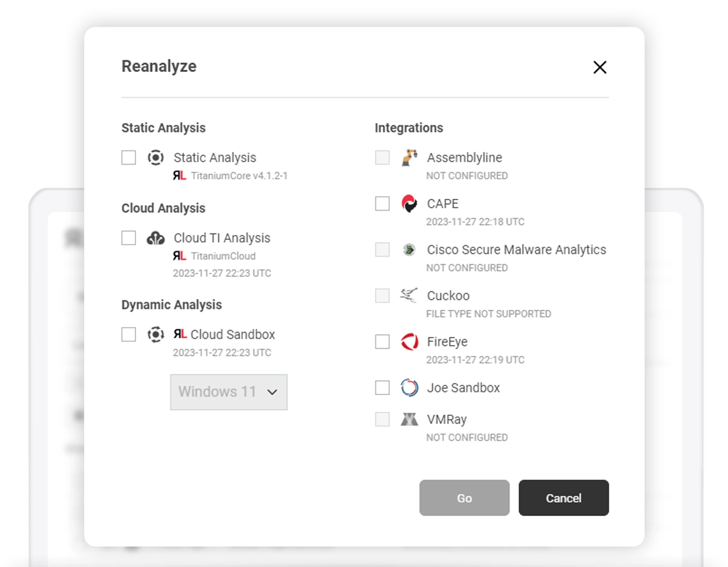728x567 pixels.
Task: Click the VMRay logo icon
Action: pos(409,419)
